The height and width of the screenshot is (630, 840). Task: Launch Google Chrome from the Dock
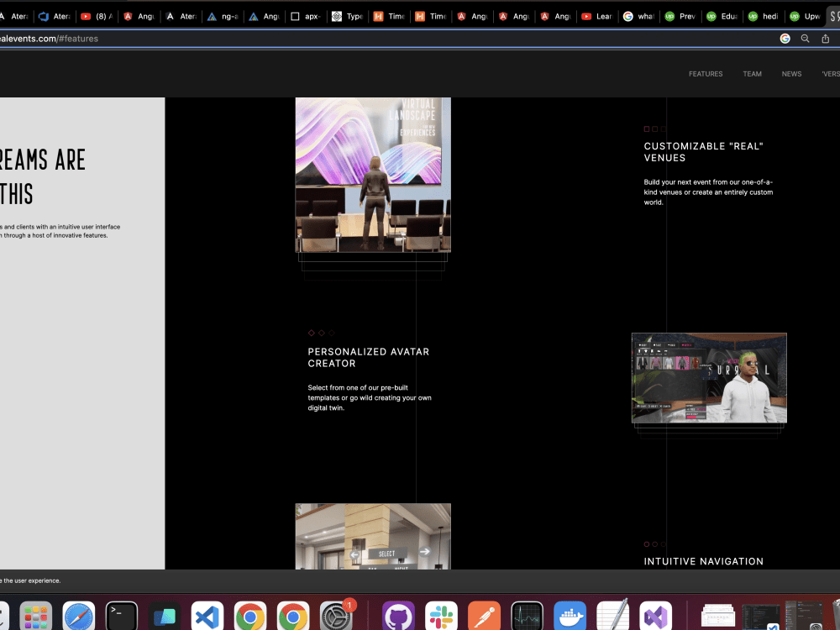(250, 615)
